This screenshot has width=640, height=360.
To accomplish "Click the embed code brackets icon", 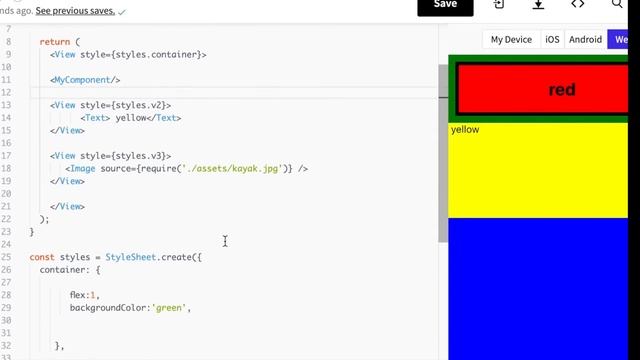I will 578,4.
